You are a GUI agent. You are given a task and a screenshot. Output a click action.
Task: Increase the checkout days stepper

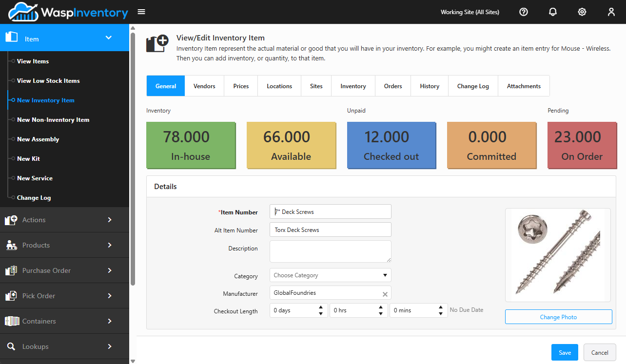[320, 307]
